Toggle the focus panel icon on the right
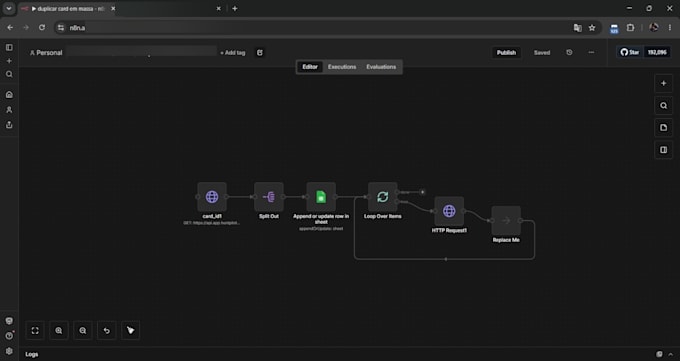Image resolution: width=680 pixels, height=361 pixels. tap(664, 150)
